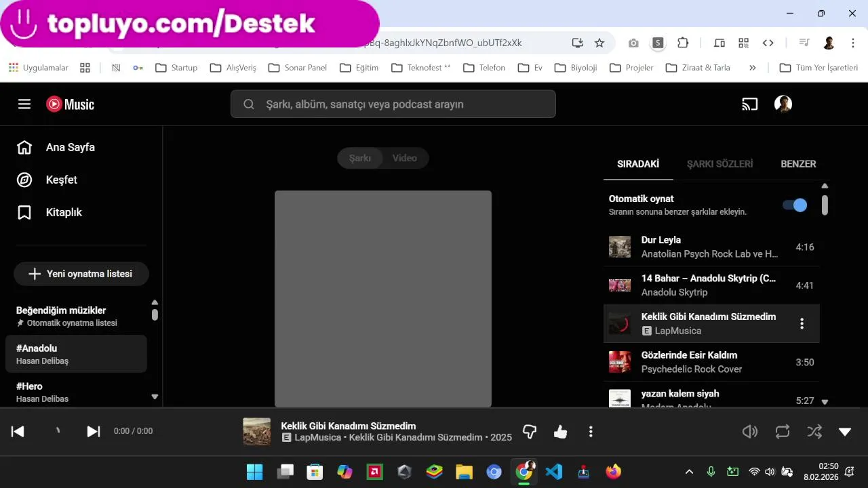868x488 pixels.
Task: Open the SIRADAKİ tab
Action: 638,164
